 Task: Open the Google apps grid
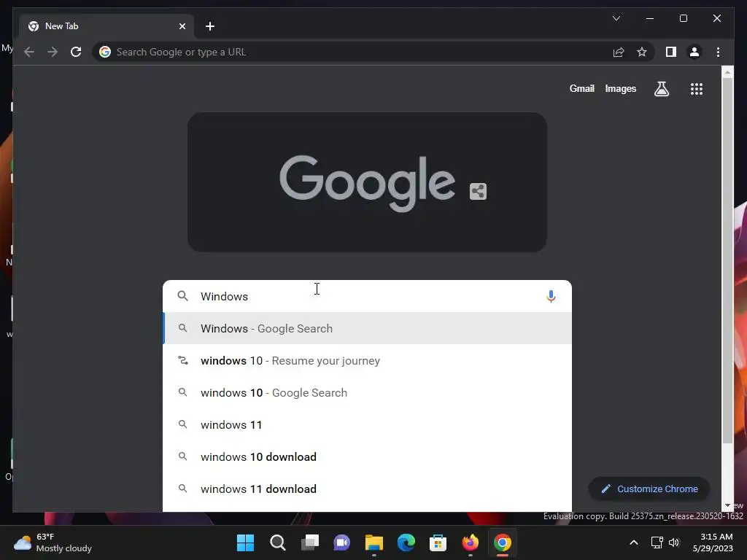(697, 88)
